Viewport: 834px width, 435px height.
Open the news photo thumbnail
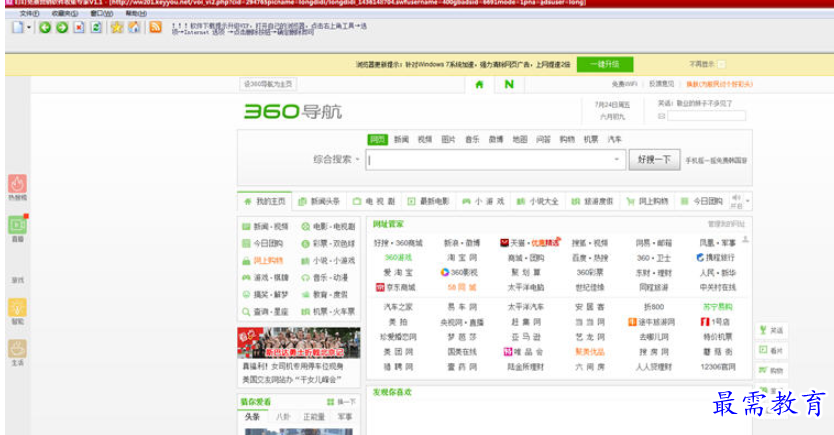coord(298,342)
